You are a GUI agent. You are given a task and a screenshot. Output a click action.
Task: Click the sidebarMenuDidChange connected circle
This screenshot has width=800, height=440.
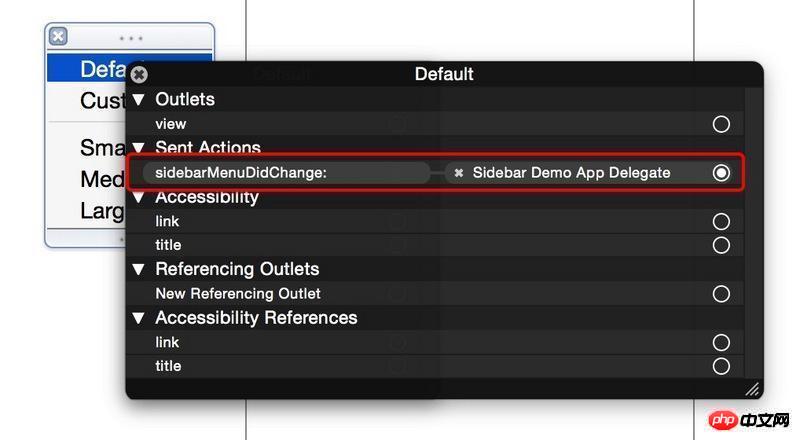(x=721, y=173)
